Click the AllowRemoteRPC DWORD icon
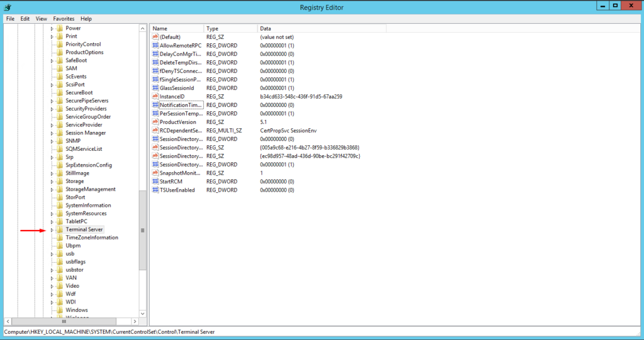Screen dimensions: 644x340 pyautogui.click(x=155, y=46)
